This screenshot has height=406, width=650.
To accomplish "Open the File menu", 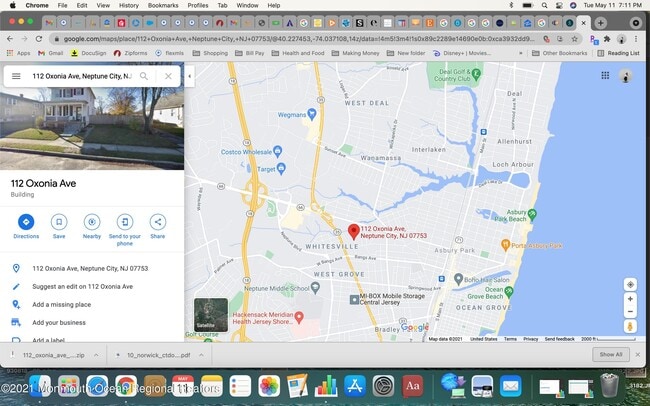I will pyautogui.click(x=62, y=5).
